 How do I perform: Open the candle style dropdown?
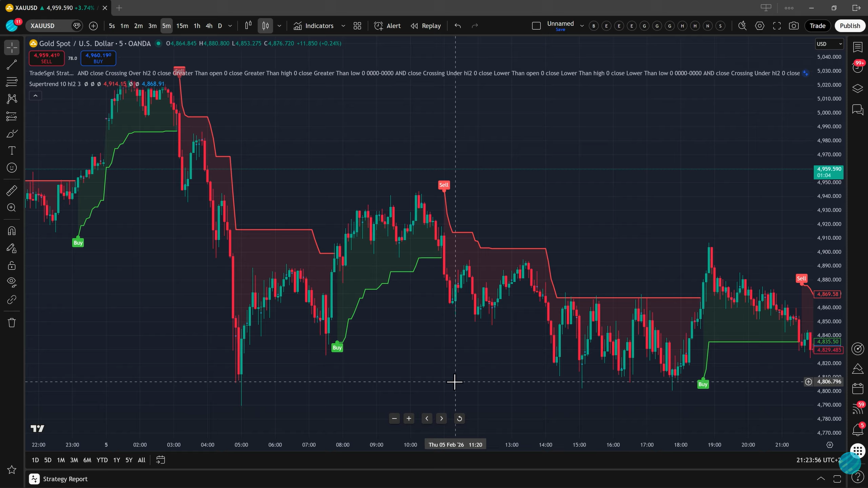[279, 26]
